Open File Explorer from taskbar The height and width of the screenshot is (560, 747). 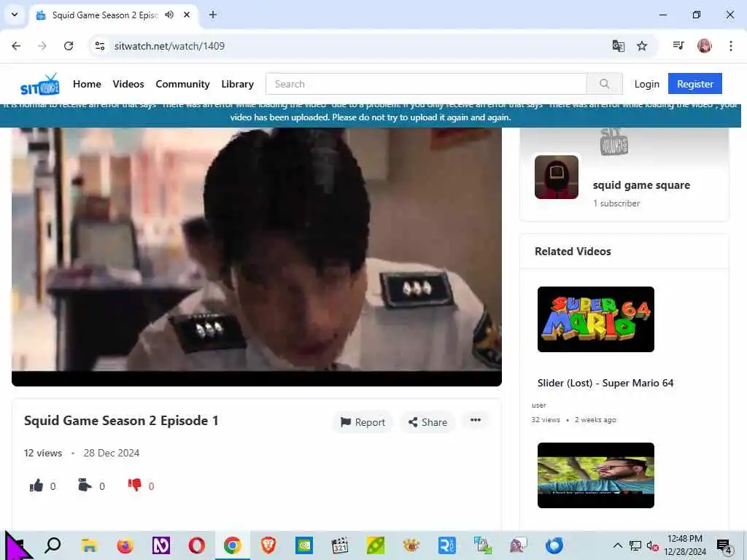point(89,545)
